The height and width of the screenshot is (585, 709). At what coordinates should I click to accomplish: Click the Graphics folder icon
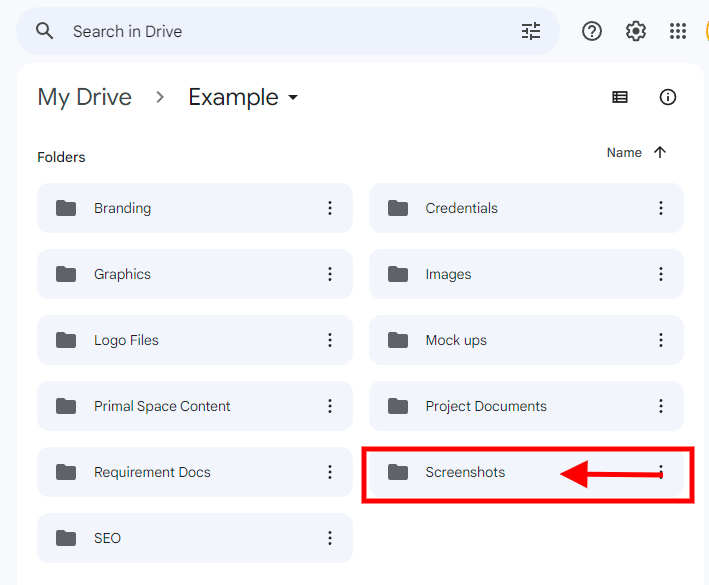(x=66, y=274)
